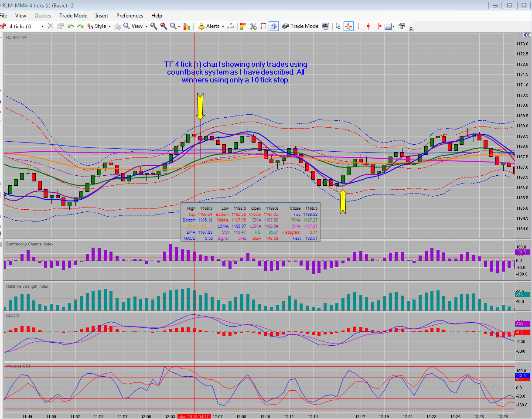The image size is (532, 419).
Task: Toggle the highlighted blue swirl icon
Action: pyautogui.click(x=273, y=26)
